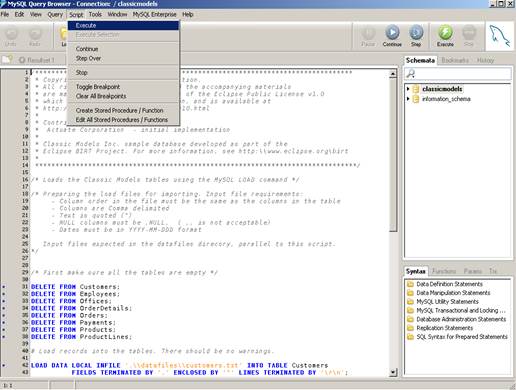Click line 'DELETE FROM Payments;'
The width and height of the screenshot is (516, 390).
tap(73, 322)
